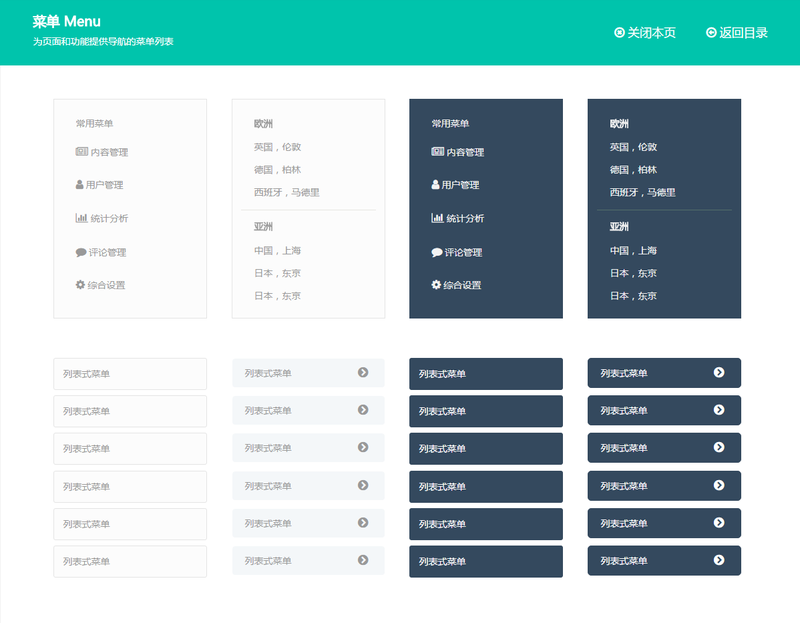Click chevron arrow on last dark 列表式菜单 row
The image size is (800, 623).
click(x=719, y=560)
